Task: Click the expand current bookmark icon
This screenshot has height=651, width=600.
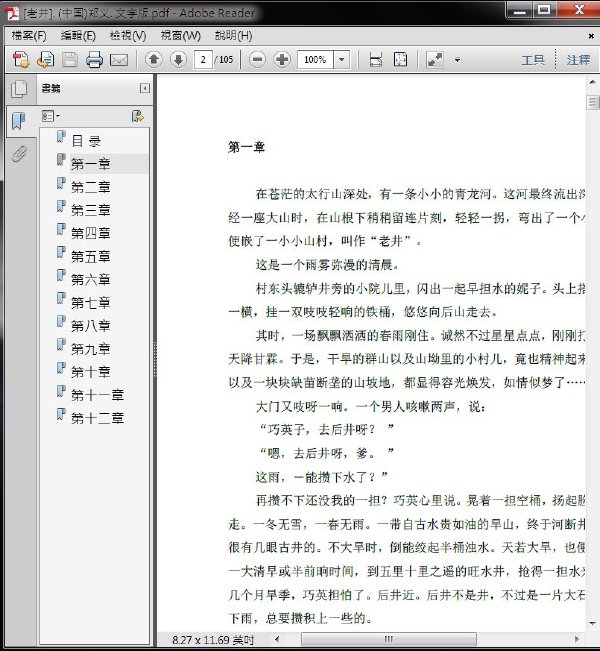Action: tap(137, 116)
